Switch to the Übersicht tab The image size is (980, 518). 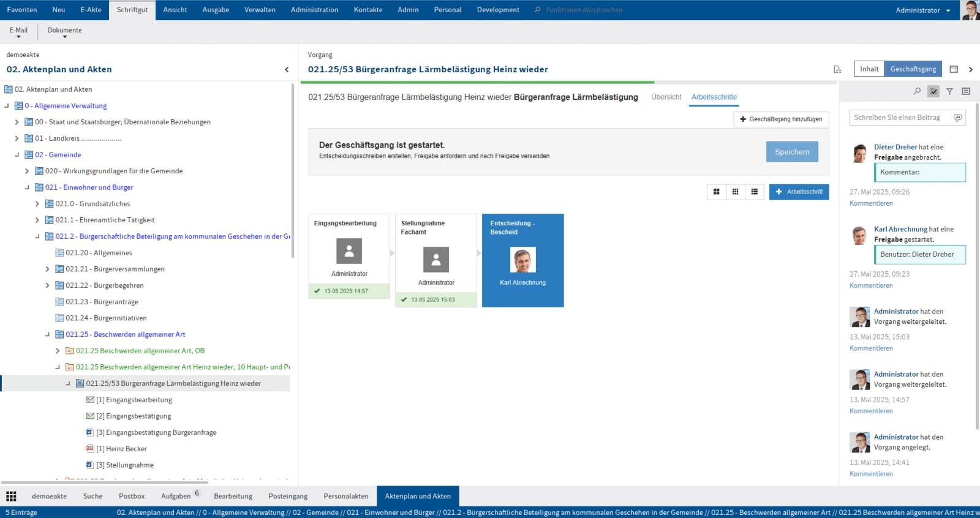click(666, 97)
